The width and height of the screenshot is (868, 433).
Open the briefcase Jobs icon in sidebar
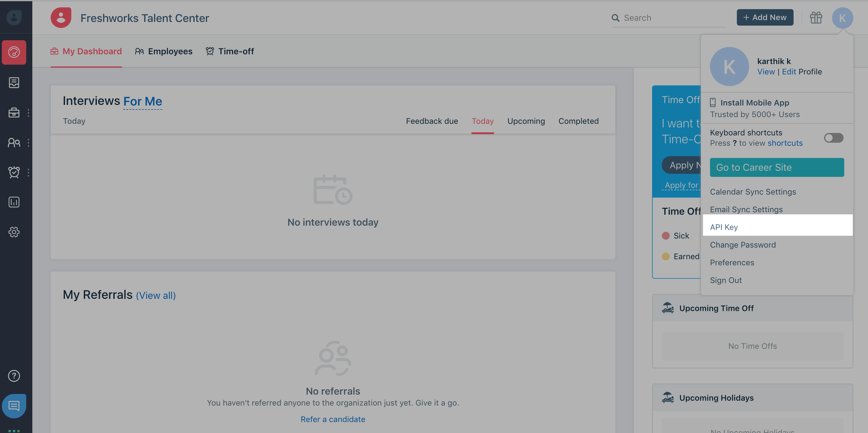click(14, 113)
